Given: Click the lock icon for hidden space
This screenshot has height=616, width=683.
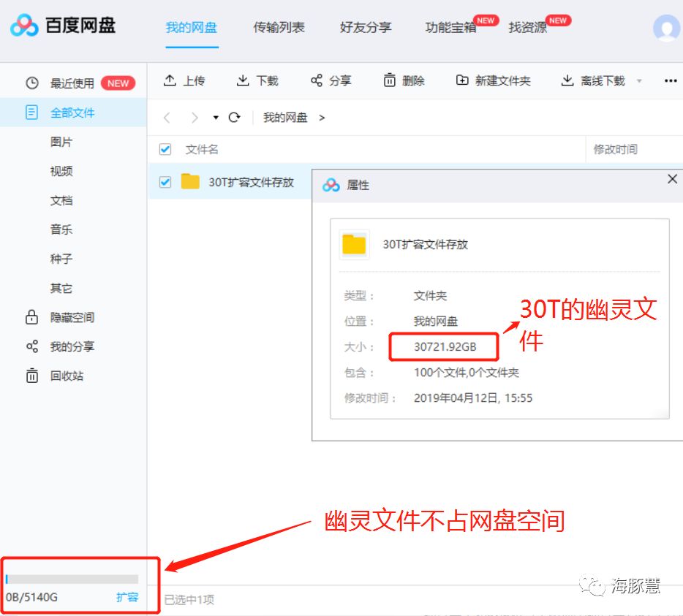Looking at the screenshot, I should [31, 317].
